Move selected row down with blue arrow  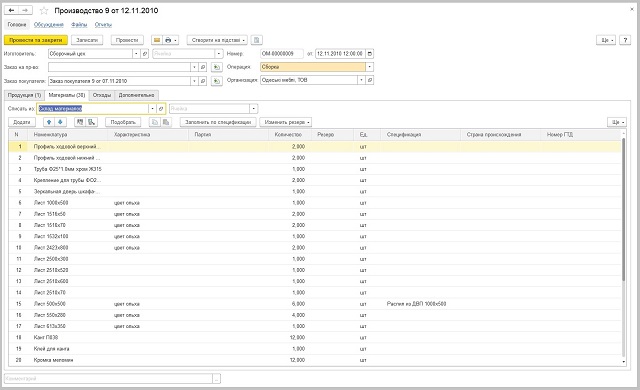(x=60, y=122)
